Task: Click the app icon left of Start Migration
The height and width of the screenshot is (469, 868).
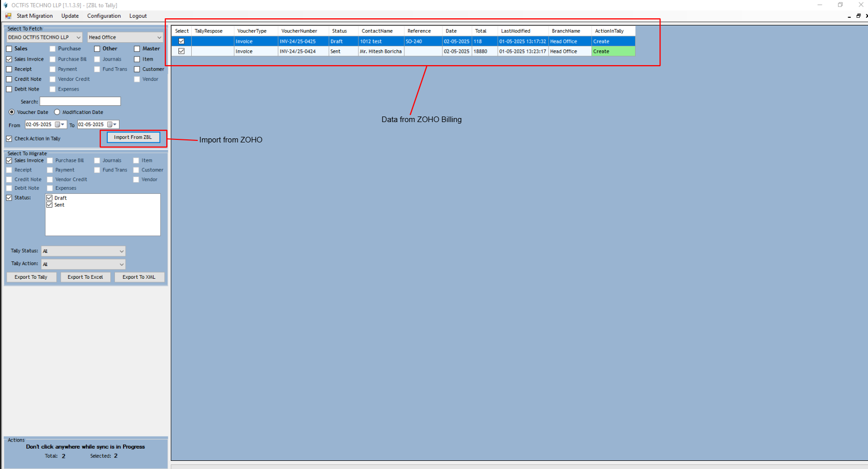Action: click(8, 16)
